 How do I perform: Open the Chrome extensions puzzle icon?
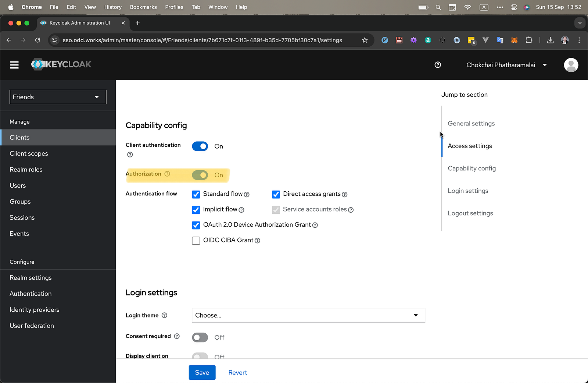(x=529, y=40)
